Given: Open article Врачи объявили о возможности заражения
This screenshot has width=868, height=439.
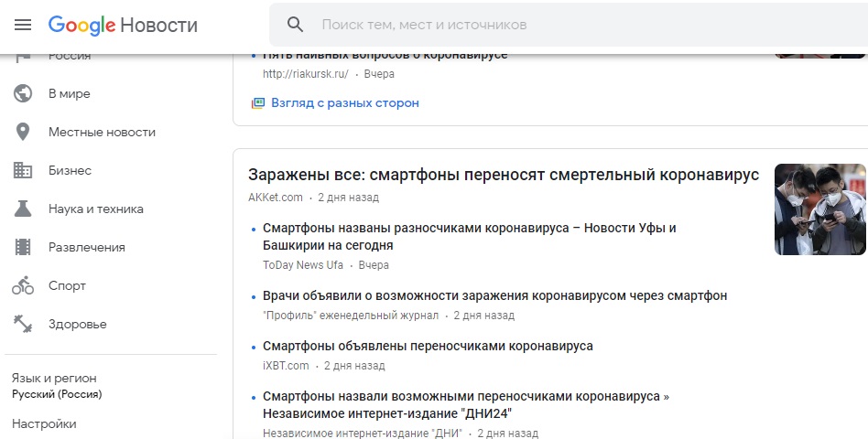Looking at the screenshot, I should tap(495, 295).
